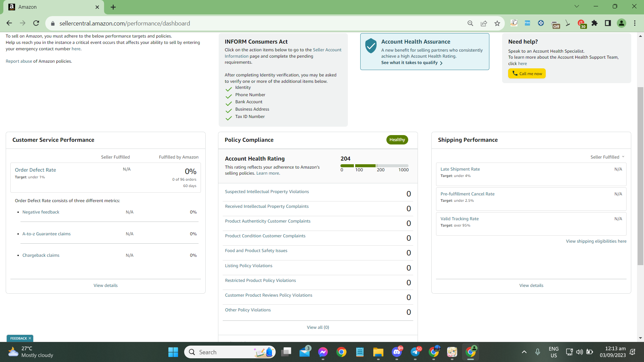
Task: Open the volume control in the tray
Action: point(579,352)
